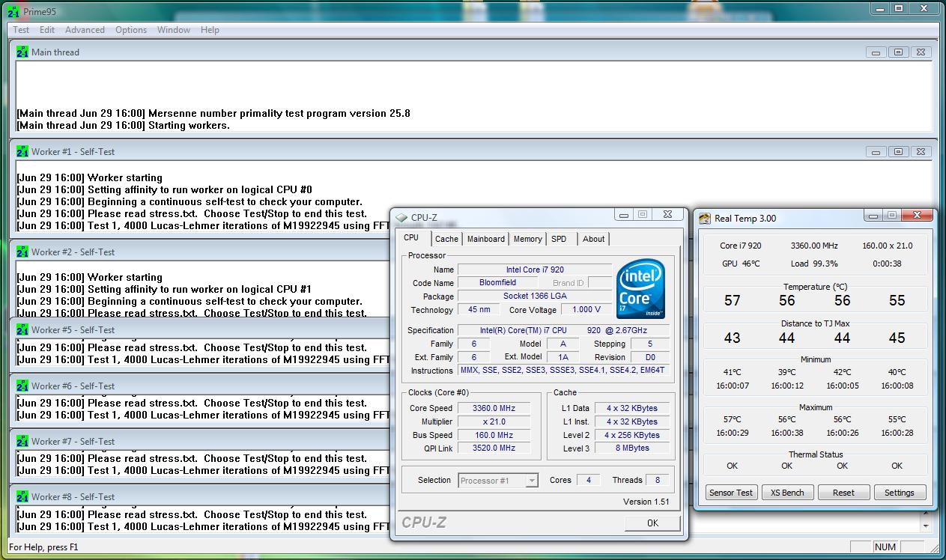Click the Multiplier value 'x 21.0'
This screenshot has height=560, width=946.
(x=494, y=421)
